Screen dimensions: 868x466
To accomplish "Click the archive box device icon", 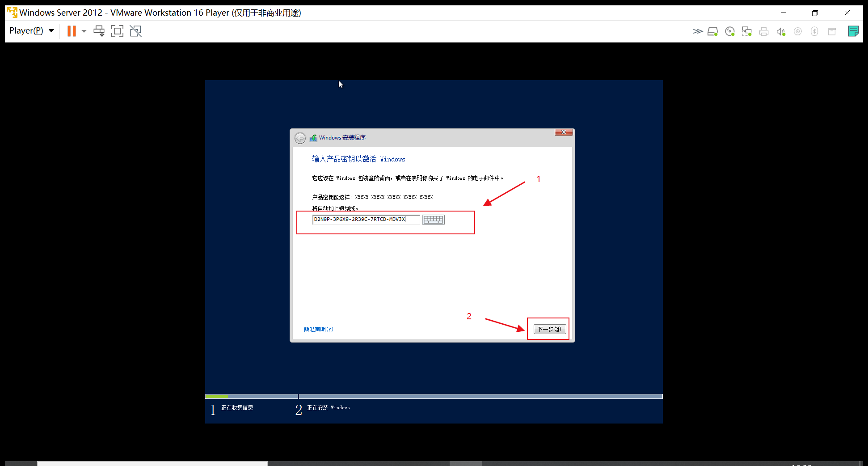I will pos(832,31).
